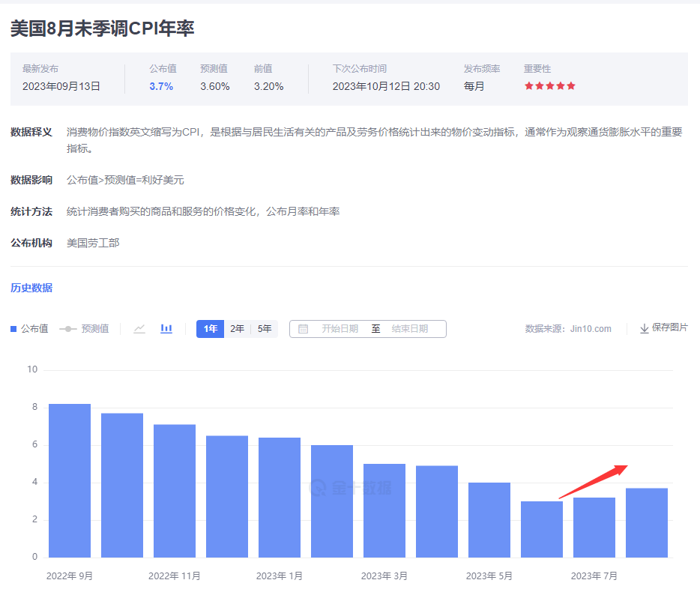The width and height of the screenshot is (700, 592).
Task: Click the fifth red star under 重要性
Action: tap(570, 85)
